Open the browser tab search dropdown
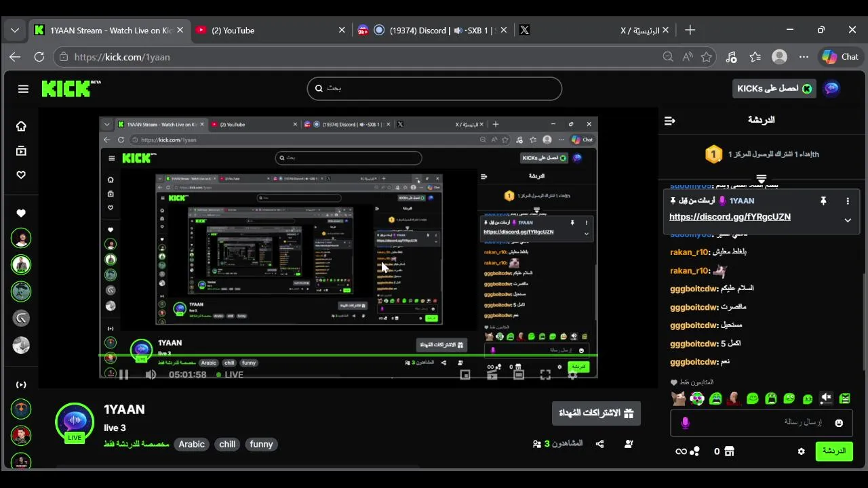Screen dimensions: 868x488 point(15,30)
